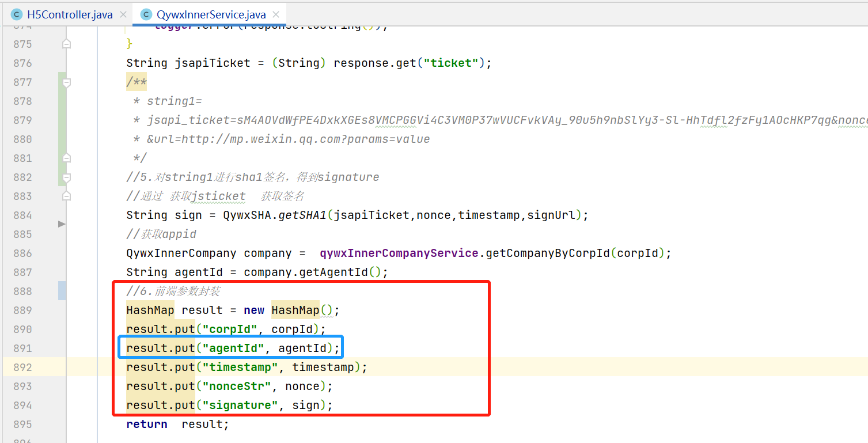
Task: Toggle the fold marker at line 883
Action: point(66,196)
